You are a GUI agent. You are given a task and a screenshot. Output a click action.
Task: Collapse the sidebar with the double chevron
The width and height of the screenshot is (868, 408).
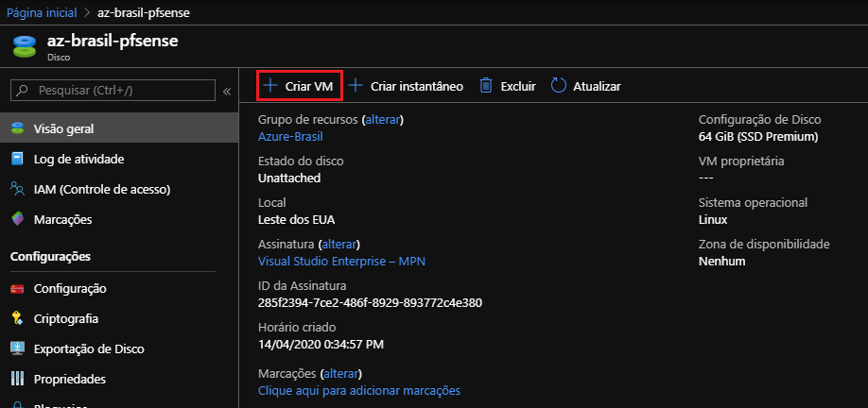pos(227,91)
